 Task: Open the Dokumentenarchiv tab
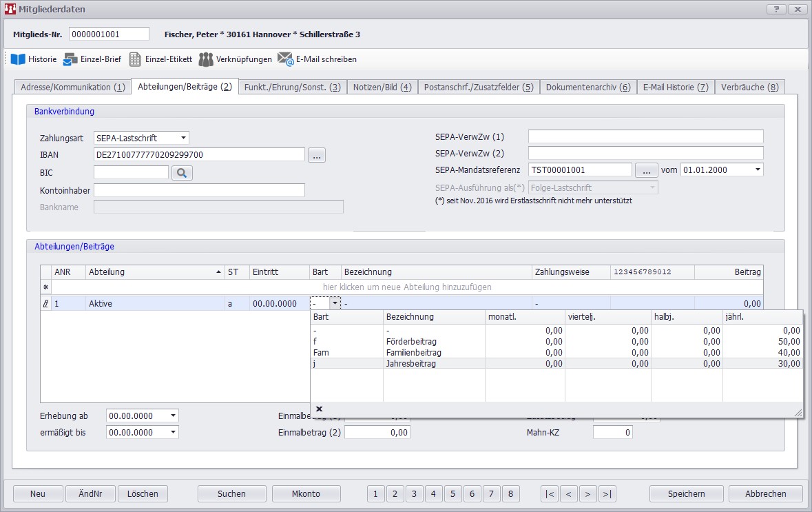click(x=587, y=87)
